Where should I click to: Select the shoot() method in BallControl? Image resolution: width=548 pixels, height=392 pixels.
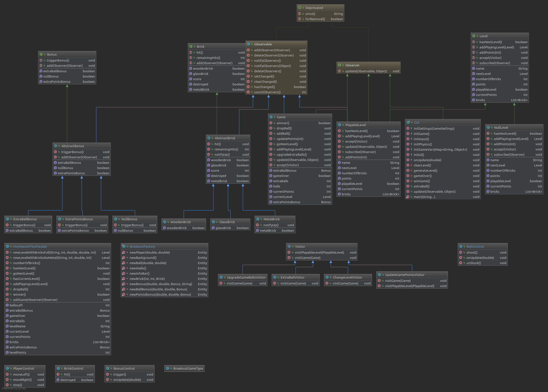472,253
